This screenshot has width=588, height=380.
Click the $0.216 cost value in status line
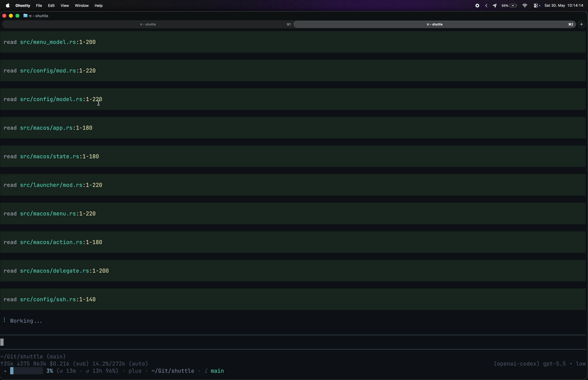point(59,363)
